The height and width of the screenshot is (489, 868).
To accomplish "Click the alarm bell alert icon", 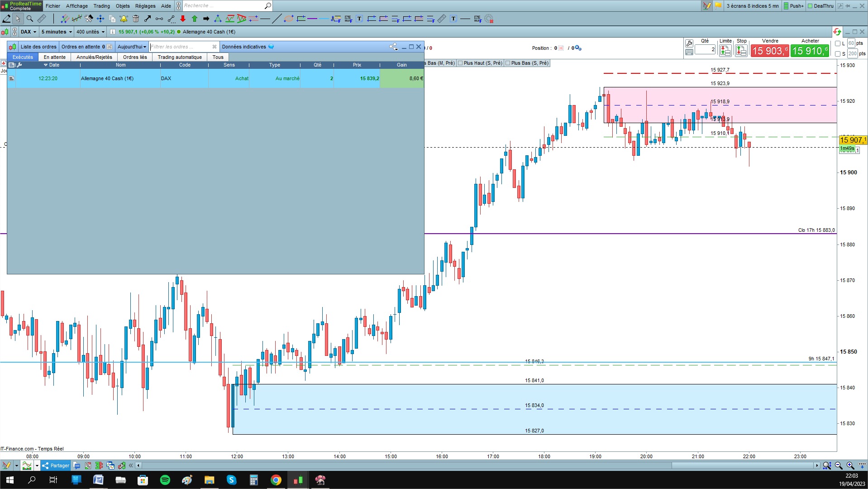I will coord(124,19).
